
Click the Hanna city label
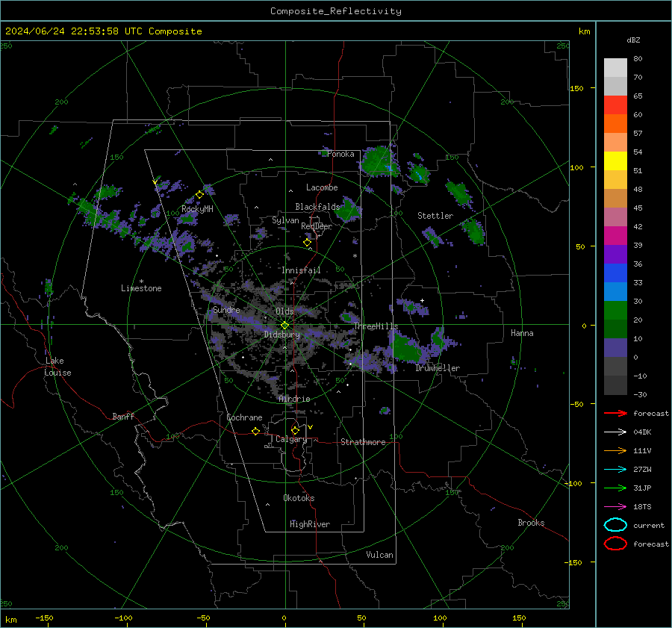(x=522, y=333)
